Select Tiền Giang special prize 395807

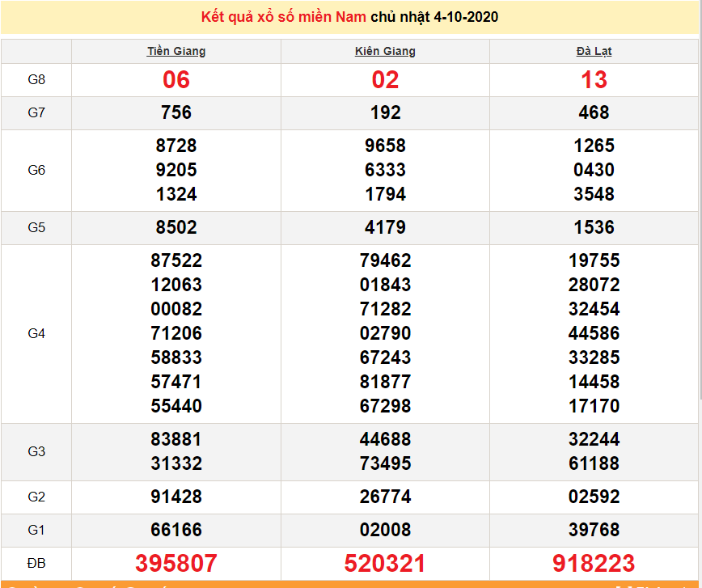tap(176, 563)
